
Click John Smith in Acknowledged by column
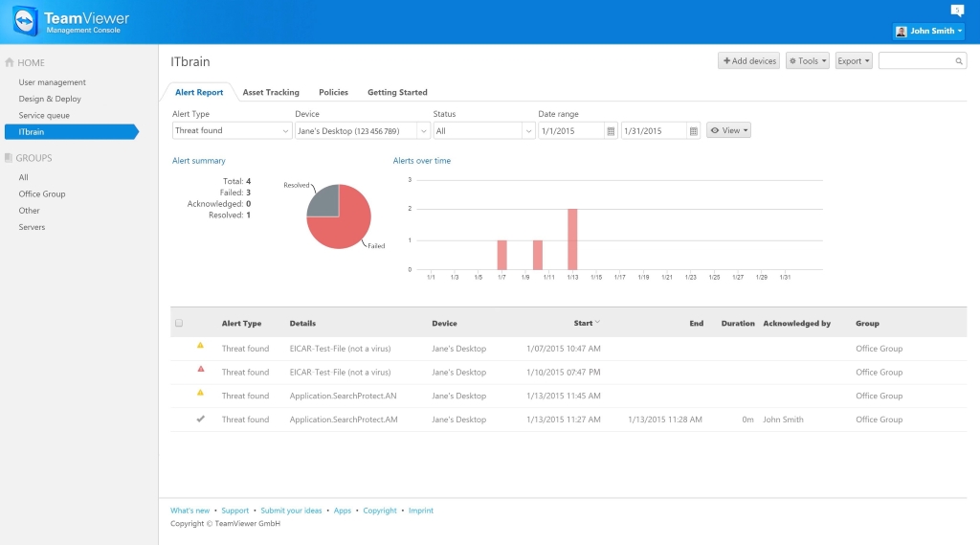click(783, 420)
